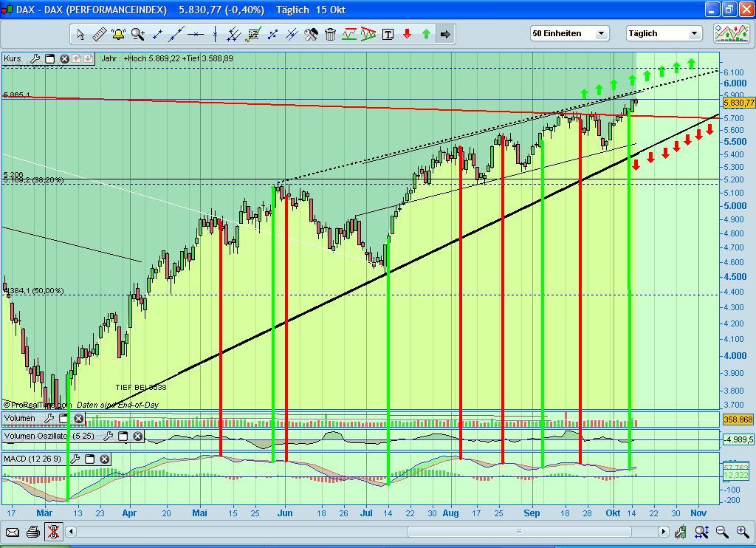The height and width of the screenshot is (548, 756).
Task: Click the delete drawings trash icon
Action: pos(329,33)
